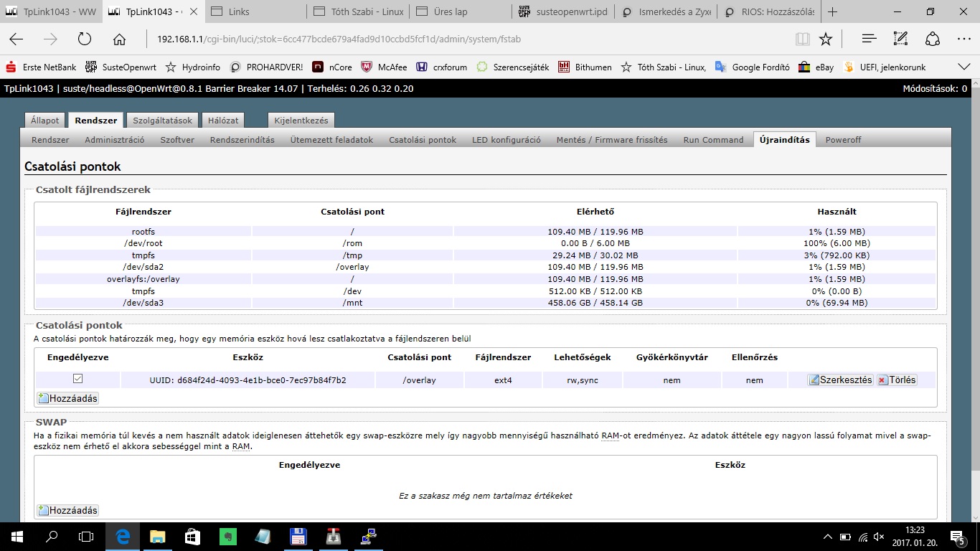
Task: Open the Állapot main tab
Action: pos(45,121)
